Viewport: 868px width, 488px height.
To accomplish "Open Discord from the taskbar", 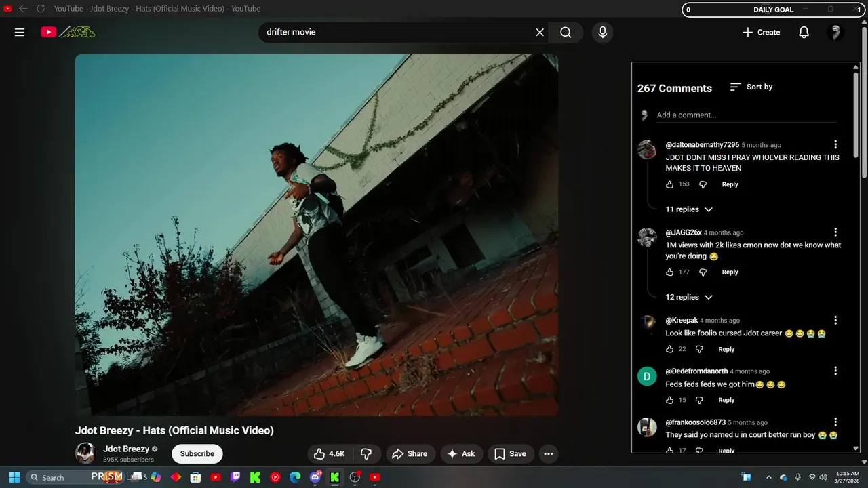I will tap(315, 477).
